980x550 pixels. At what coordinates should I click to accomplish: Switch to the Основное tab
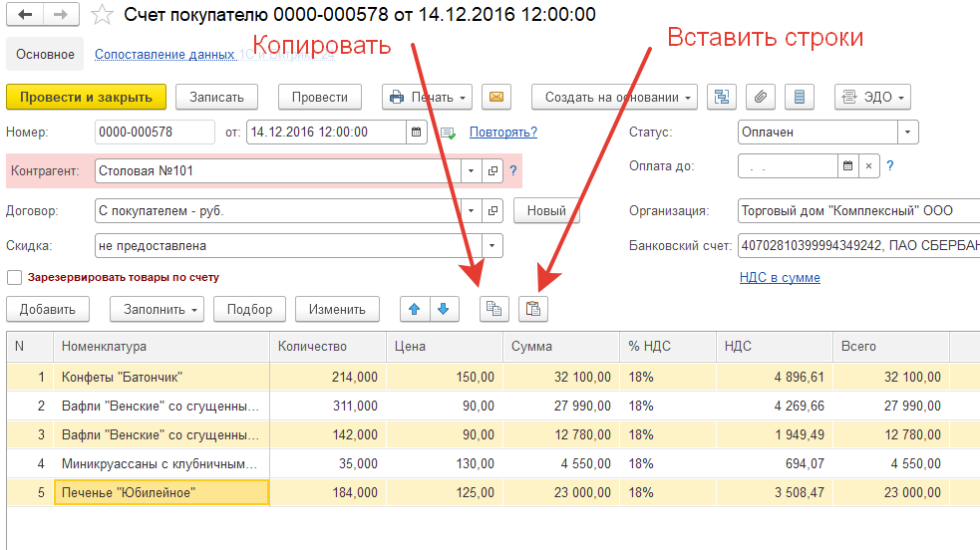point(45,55)
